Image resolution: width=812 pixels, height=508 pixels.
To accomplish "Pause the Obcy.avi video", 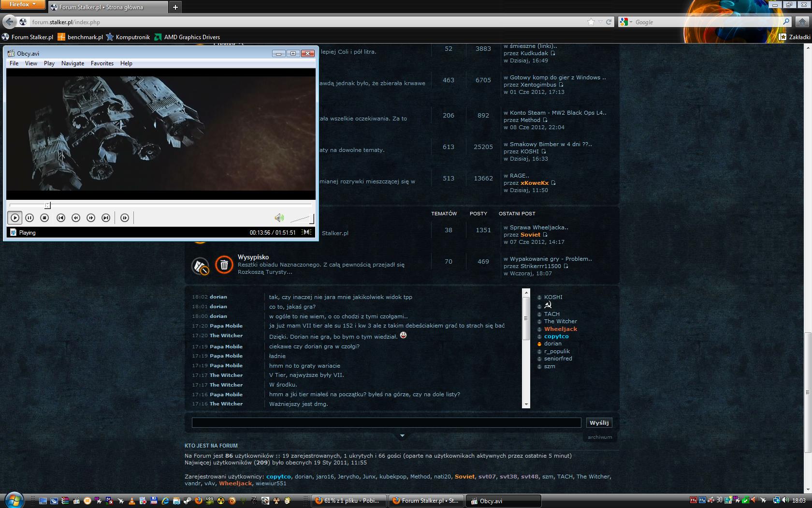I will pos(29,218).
